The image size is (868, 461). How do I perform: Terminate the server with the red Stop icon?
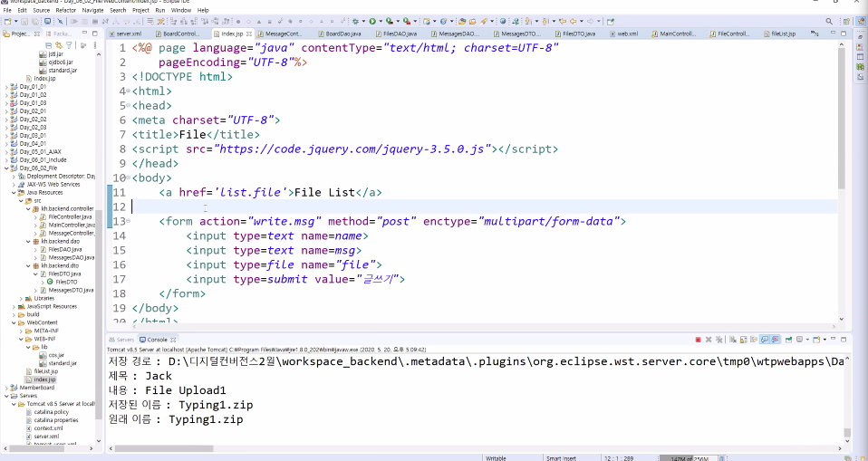pos(698,340)
